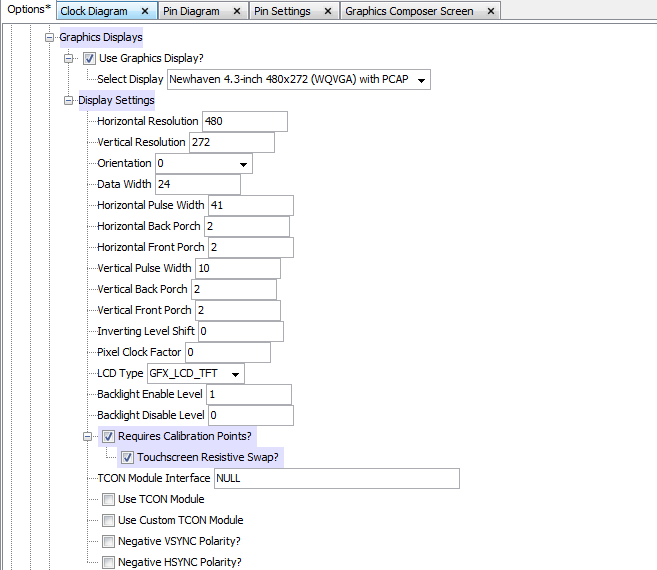The width and height of the screenshot is (657, 570).
Task: Switch to the Clock Diagram tab
Action: (93, 12)
